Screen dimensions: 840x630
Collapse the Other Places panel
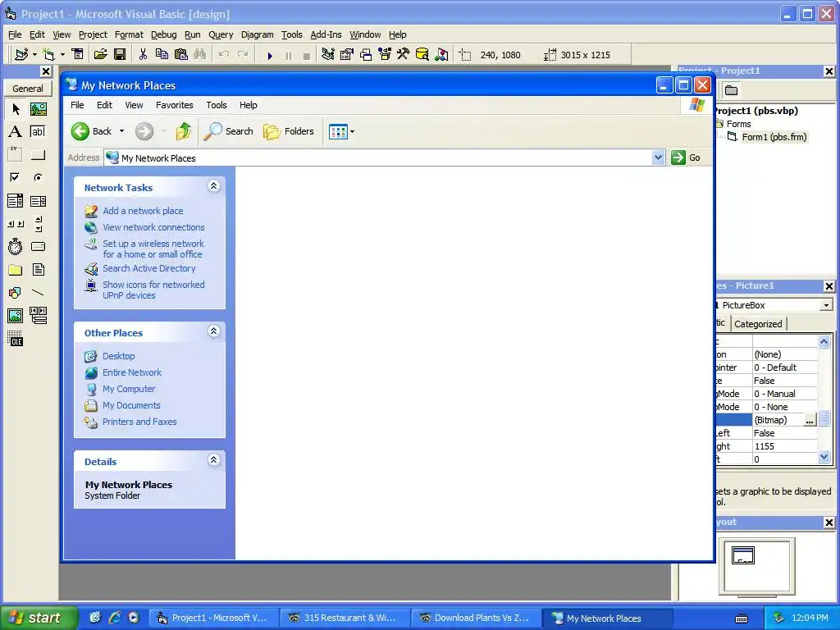click(x=214, y=331)
